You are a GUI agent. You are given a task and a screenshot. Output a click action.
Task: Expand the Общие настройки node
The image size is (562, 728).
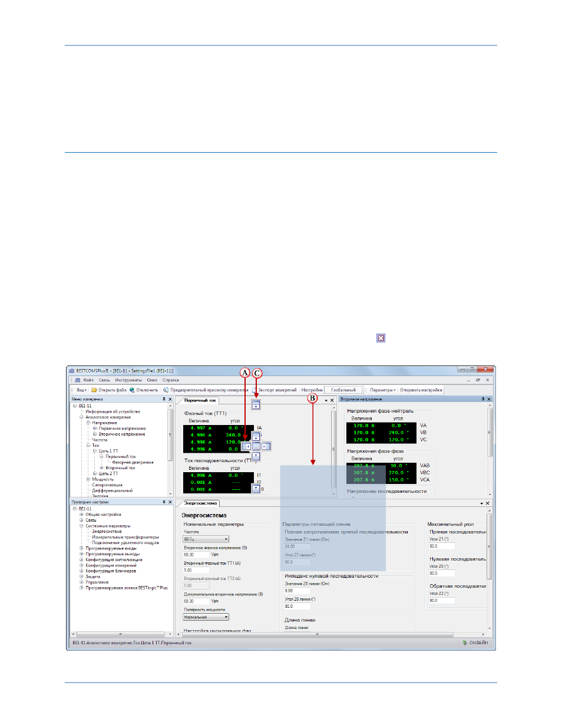tap(82, 515)
